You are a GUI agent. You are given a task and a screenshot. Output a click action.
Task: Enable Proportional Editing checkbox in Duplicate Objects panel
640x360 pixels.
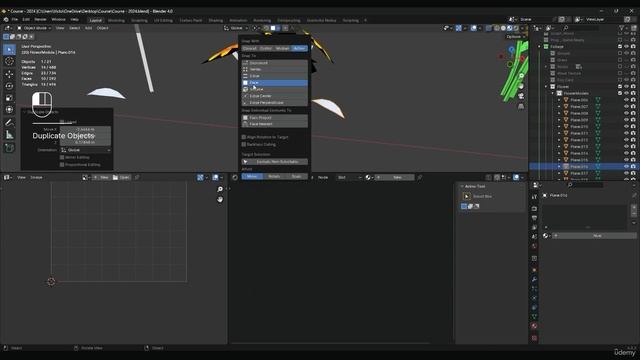62,164
